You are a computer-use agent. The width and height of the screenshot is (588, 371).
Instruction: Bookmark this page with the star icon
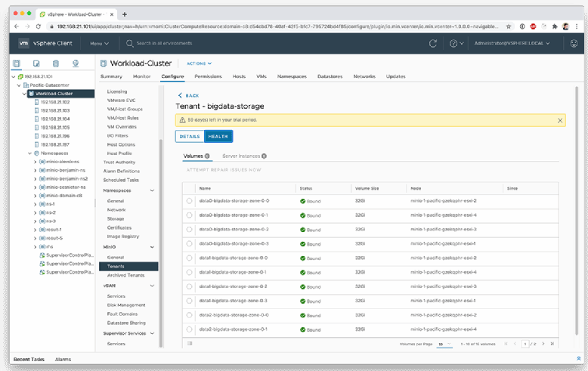pos(509,26)
